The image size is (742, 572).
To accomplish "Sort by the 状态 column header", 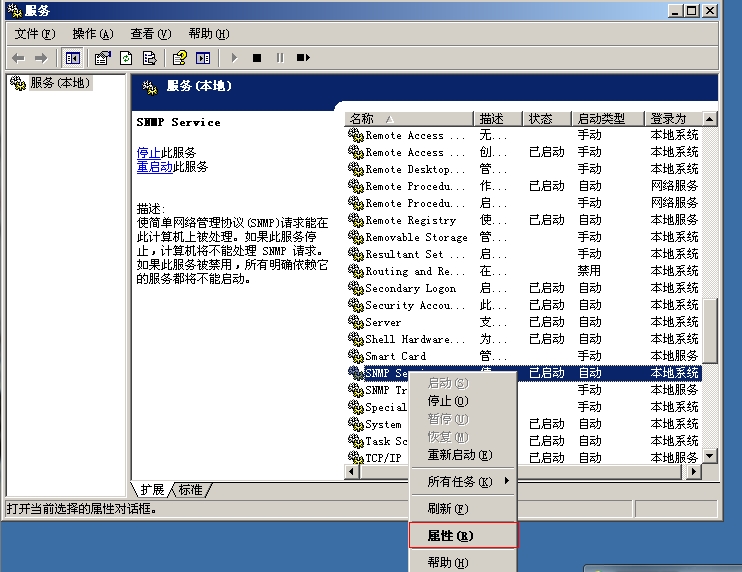I will (x=547, y=119).
